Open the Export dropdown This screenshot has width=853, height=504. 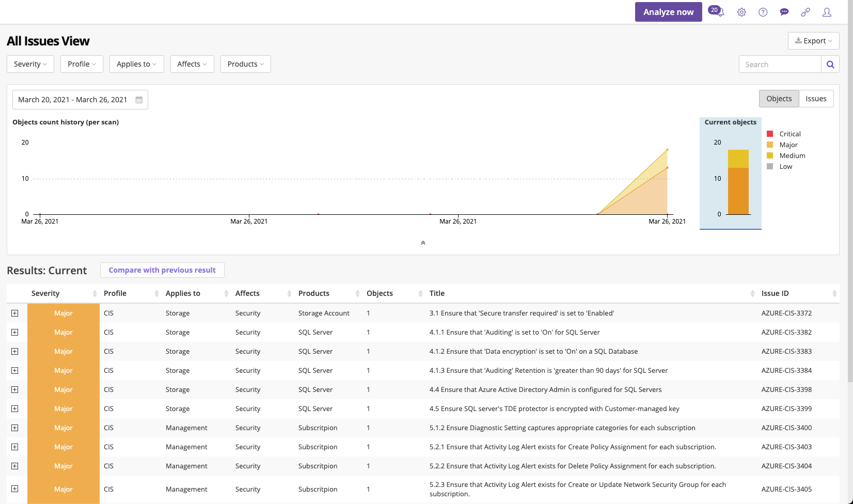[x=813, y=41]
